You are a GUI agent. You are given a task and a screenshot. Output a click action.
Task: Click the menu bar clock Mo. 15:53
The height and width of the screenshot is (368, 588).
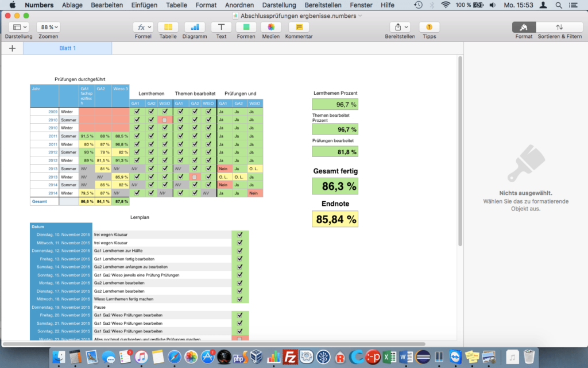click(x=519, y=5)
